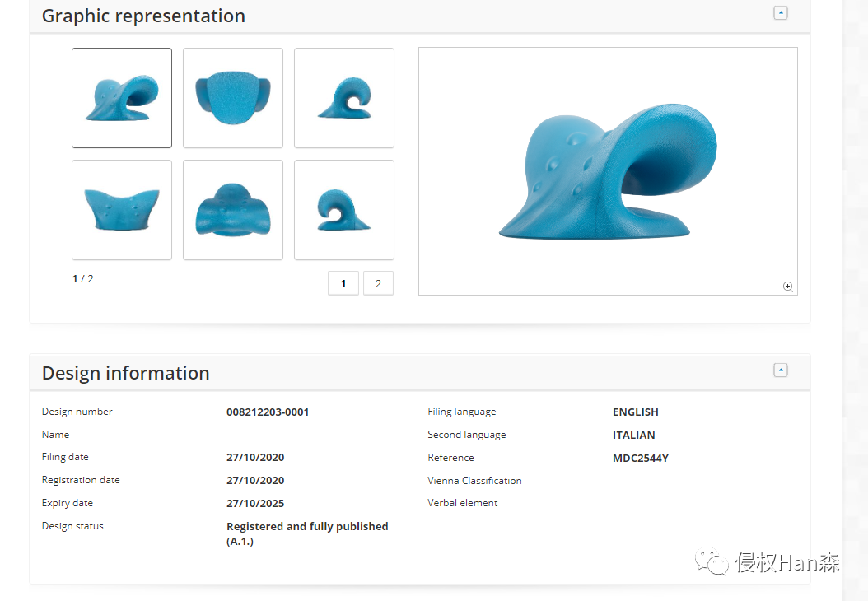Click the Design status label
The height and width of the screenshot is (601, 868).
tap(72, 526)
